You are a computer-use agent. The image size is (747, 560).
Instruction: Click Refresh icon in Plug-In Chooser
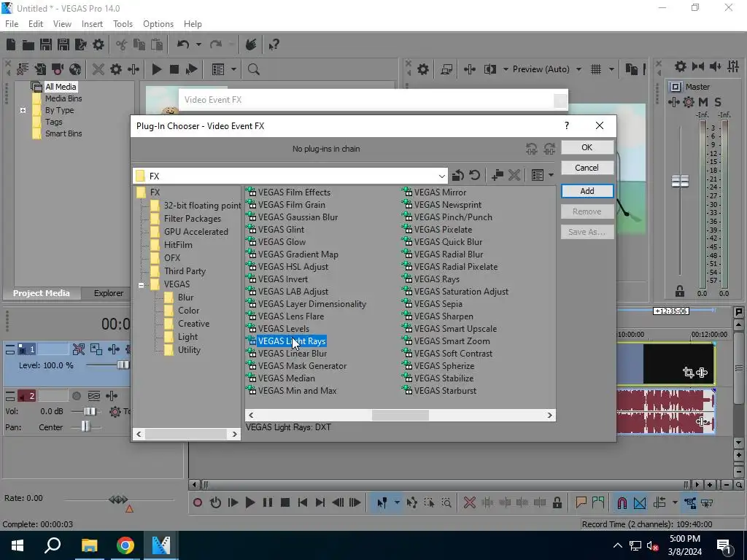(x=474, y=175)
